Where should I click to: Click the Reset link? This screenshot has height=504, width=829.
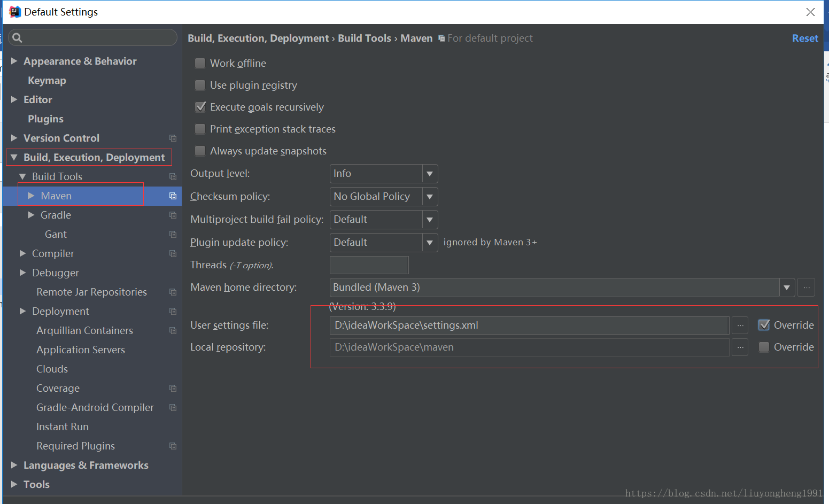click(x=805, y=38)
